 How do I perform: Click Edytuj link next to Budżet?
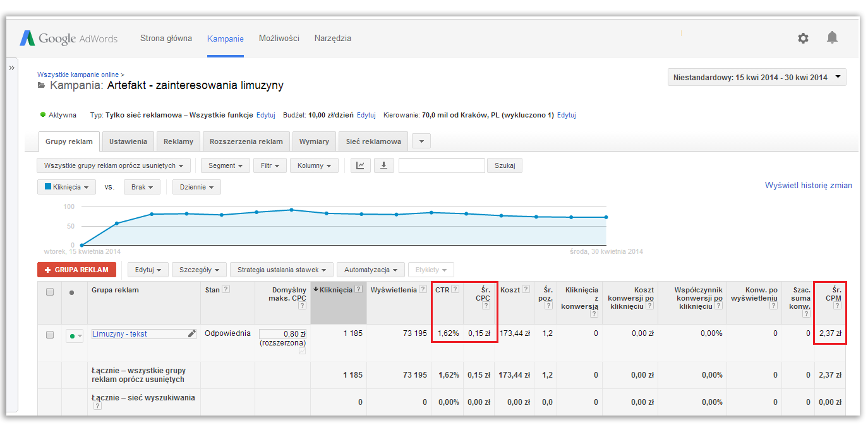coord(366,115)
